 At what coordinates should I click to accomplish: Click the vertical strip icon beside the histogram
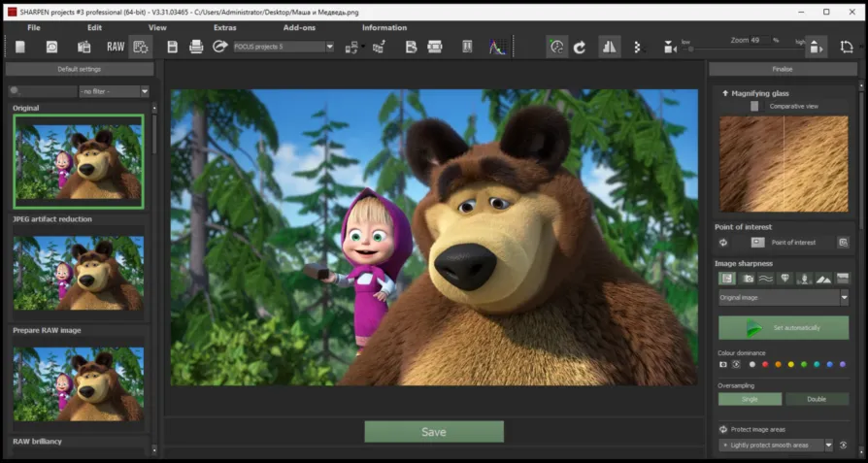point(467,47)
